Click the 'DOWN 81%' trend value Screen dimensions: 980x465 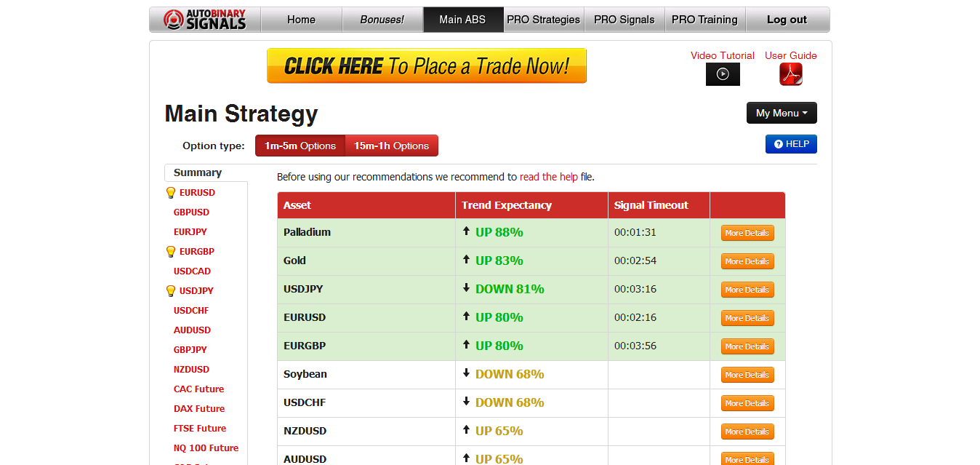(510, 289)
